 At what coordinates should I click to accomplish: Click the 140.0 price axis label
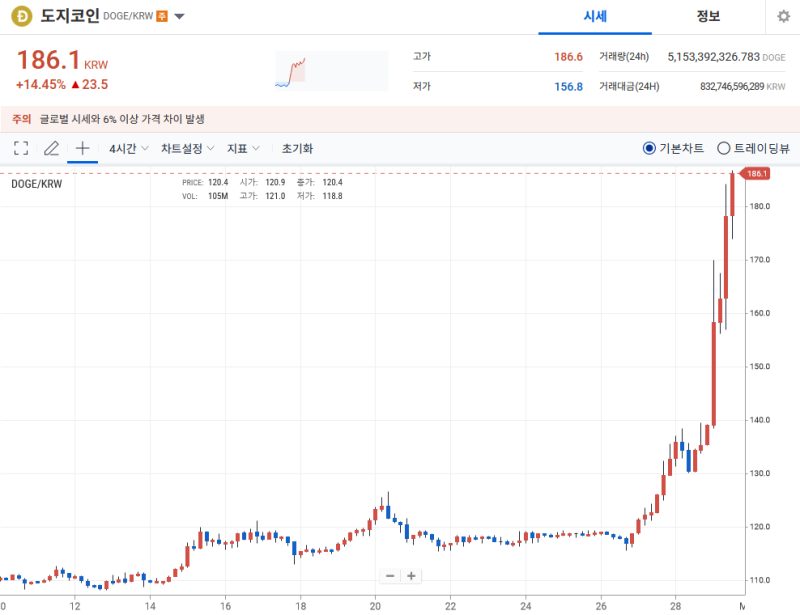[x=760, y=420]
